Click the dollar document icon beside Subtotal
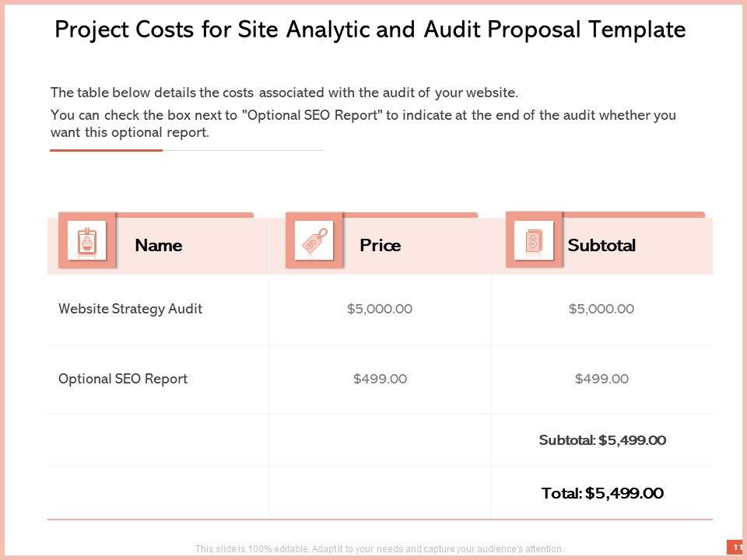Screen dimensions: 747x560 [534, 240]
